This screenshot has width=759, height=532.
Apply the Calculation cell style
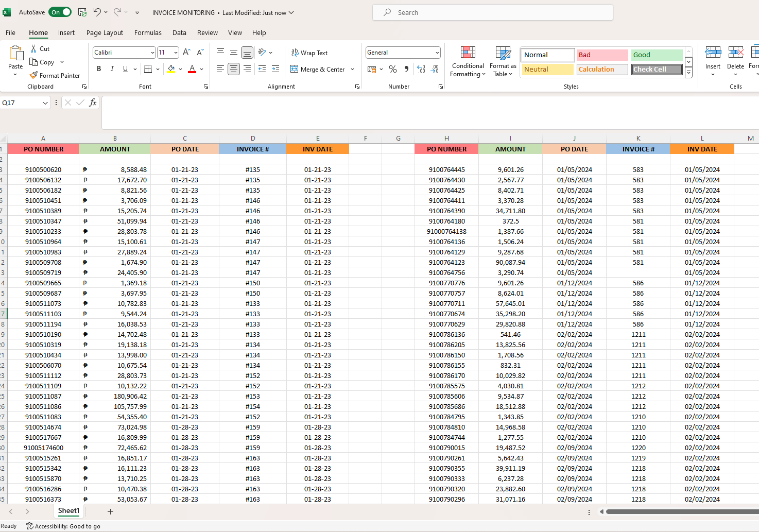[x=602, y=69]
